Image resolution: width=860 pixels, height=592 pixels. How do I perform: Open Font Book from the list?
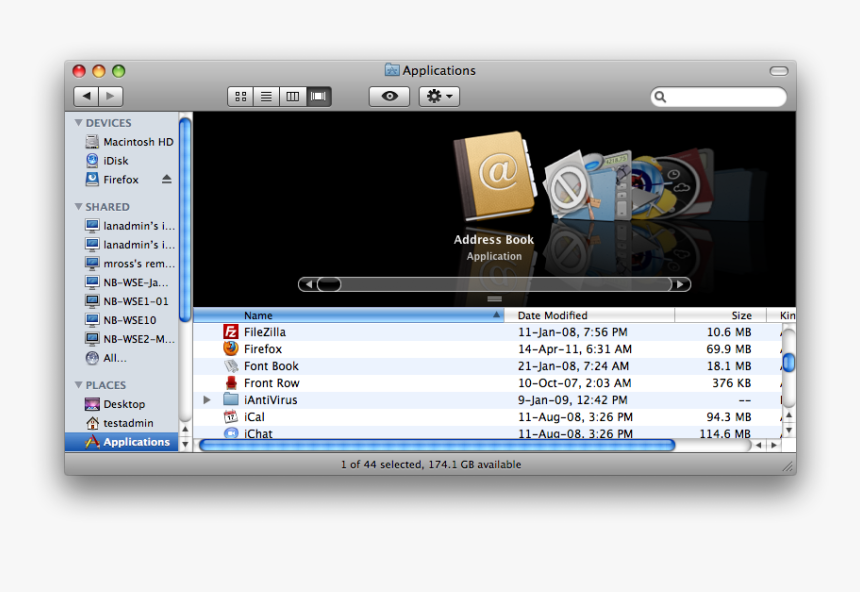click(231, 365)
